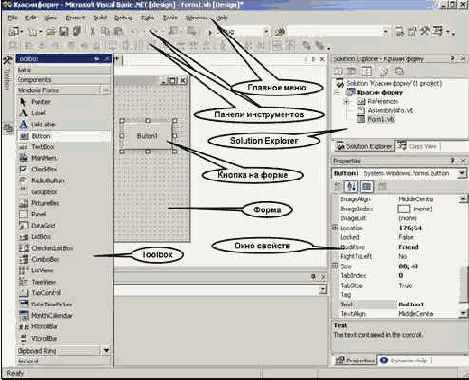Select the LinkLabel control in Toolbox
The width and height of the screenshot is (469, 380).
64,124
